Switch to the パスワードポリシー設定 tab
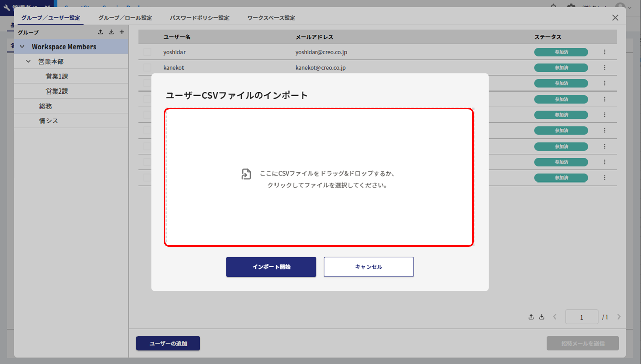 pos(199,18)
